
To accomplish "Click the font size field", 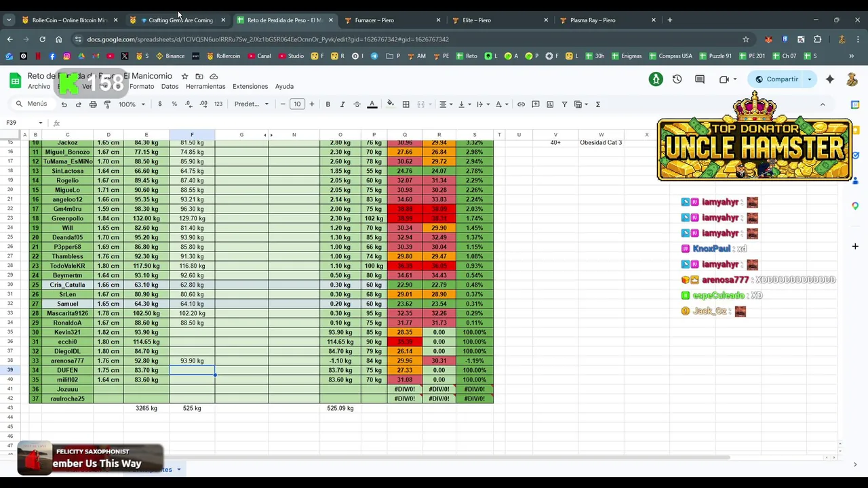I will [x=297, y=104].
